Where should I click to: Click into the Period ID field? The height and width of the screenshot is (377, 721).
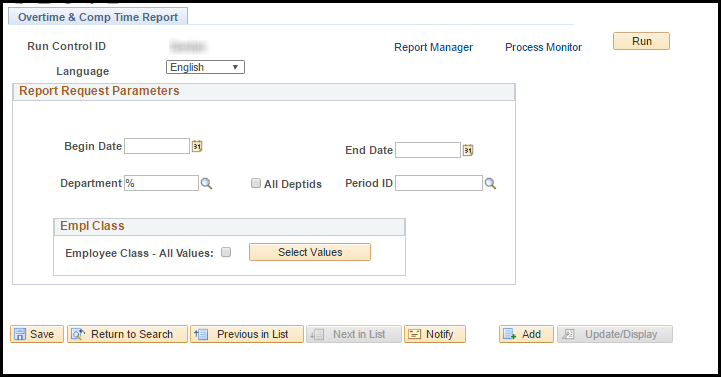click(x=439, y=183)
